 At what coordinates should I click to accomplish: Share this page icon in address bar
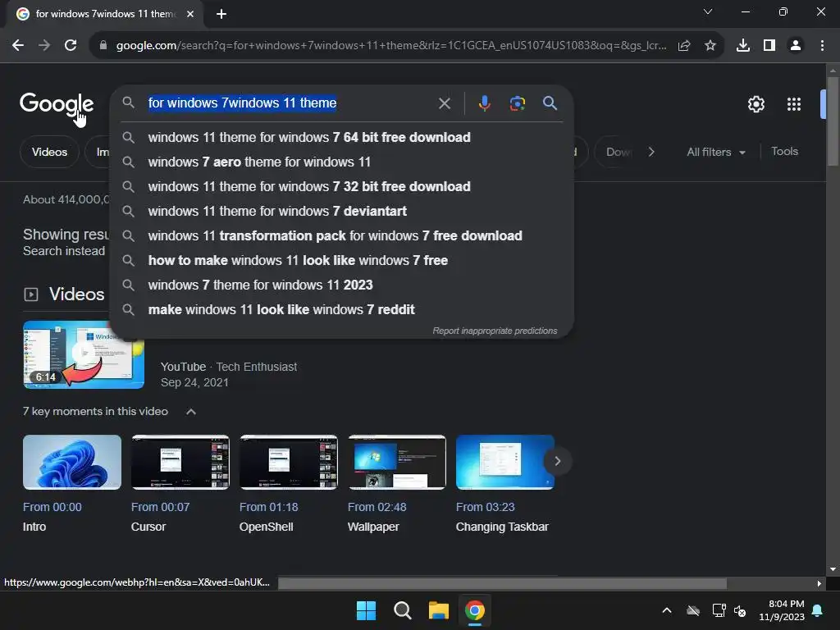[x=684, y=46]
